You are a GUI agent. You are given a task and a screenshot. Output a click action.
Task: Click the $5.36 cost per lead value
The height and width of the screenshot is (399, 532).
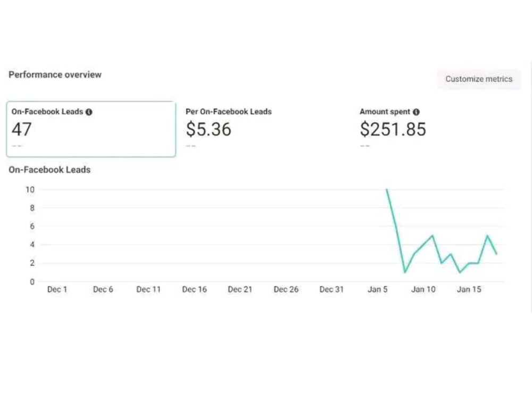(209, 129)
